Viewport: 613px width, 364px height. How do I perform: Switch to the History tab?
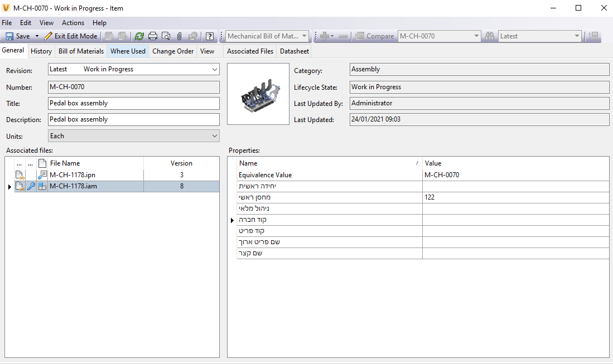coord(41,51)
